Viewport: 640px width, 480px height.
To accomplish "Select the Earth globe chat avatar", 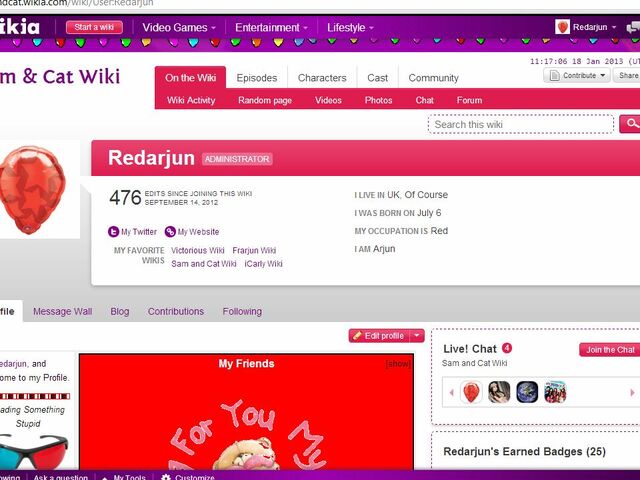I will click(527, 392).
